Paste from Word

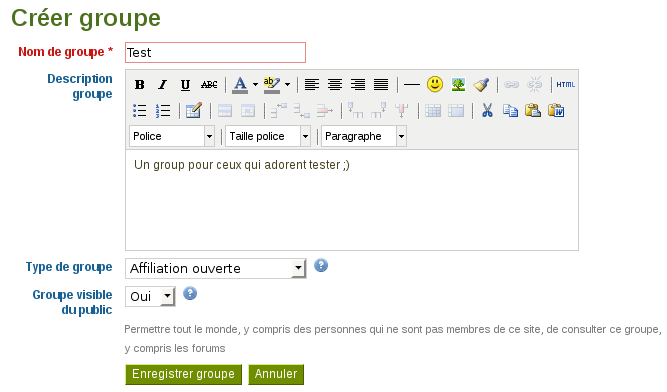(x=556, y=111)
